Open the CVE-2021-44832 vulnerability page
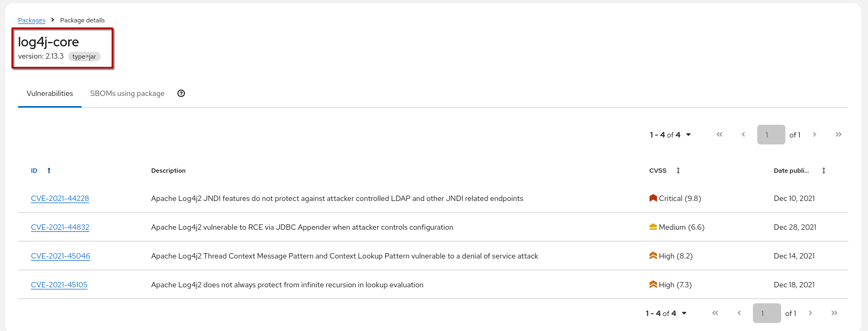The width and height of the screenshot is (868, 331). [60, 227]
